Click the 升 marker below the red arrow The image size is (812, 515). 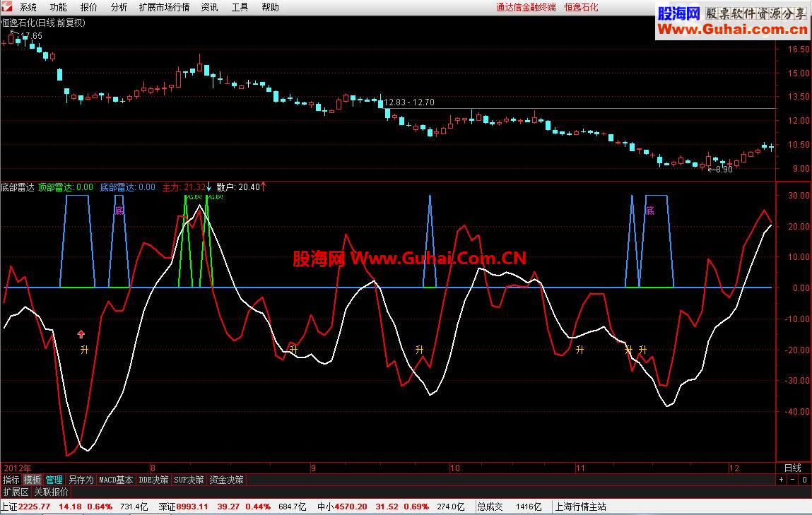coord(84,350)
